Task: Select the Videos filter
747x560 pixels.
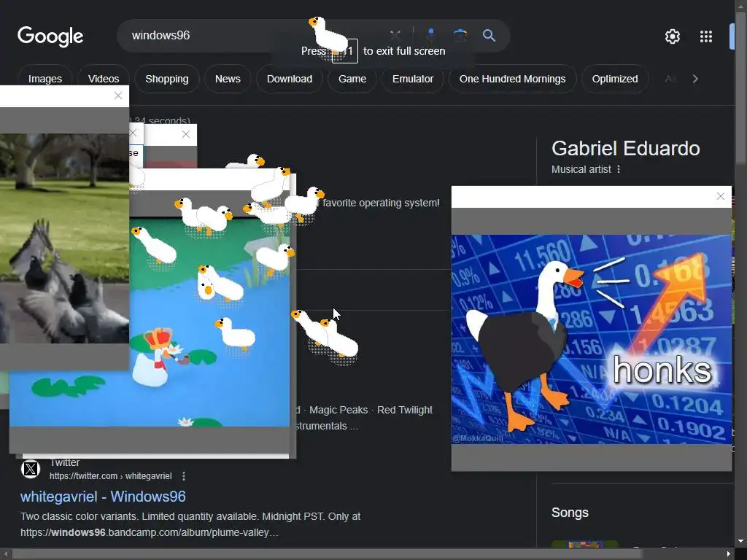Action: point(104,79)
